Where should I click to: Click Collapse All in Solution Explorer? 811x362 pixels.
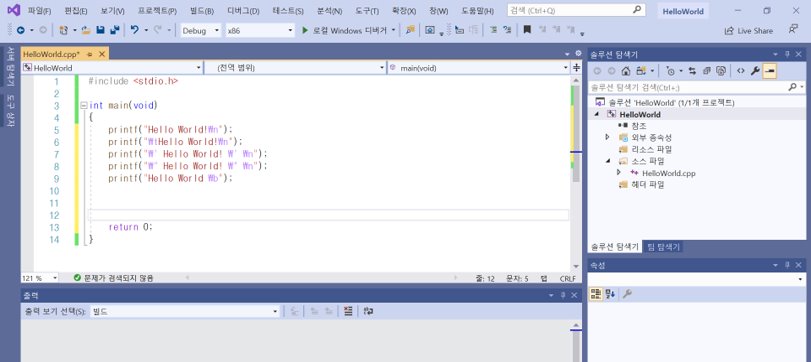pos(707,71)
